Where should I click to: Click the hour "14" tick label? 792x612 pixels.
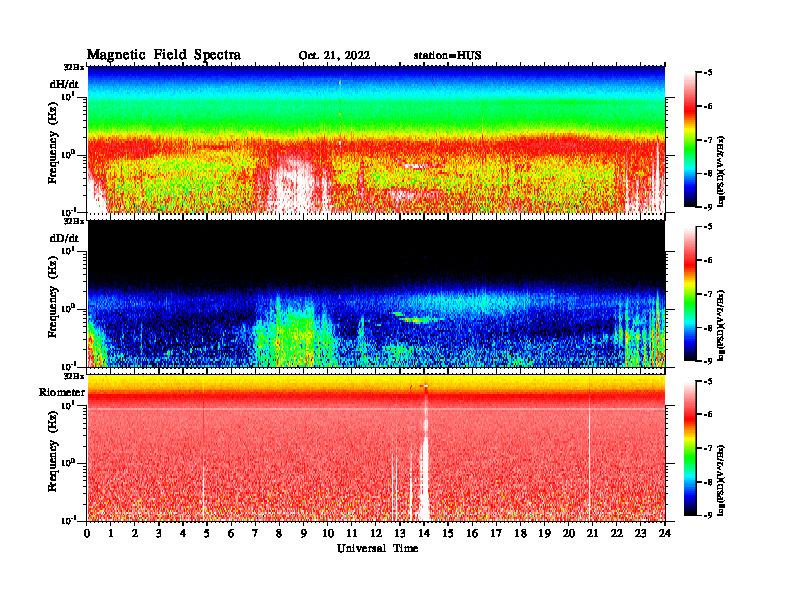point(424,534)
